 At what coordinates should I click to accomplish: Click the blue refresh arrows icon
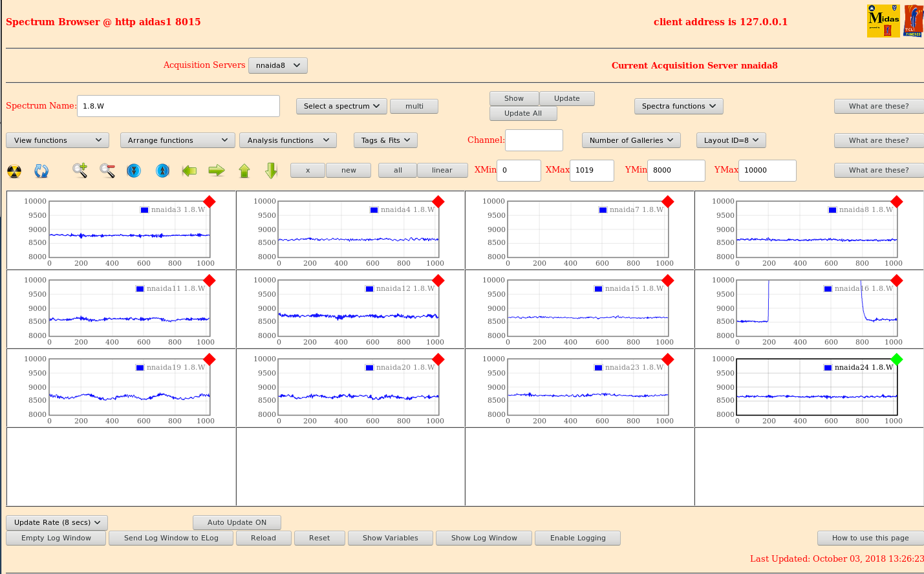pyautogui.click(x=41, y=171)
